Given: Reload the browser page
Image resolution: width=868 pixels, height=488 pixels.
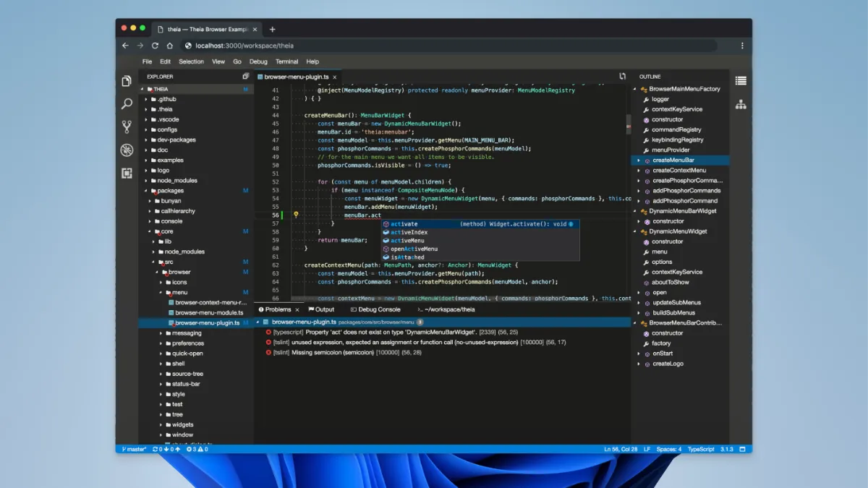Looking at the screenshot, I should point(155,46).
